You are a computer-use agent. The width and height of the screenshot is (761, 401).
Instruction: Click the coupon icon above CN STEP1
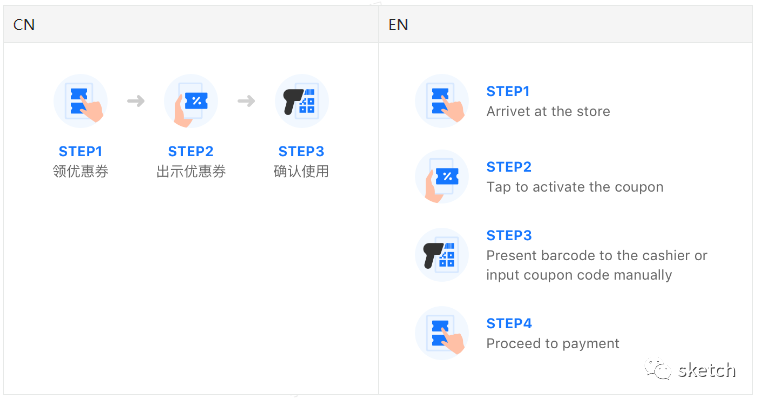[x=81, y=101]
